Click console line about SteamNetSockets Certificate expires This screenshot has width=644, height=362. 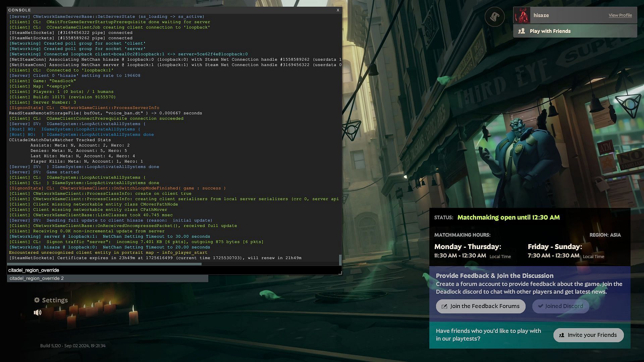(x=155, y=258)
